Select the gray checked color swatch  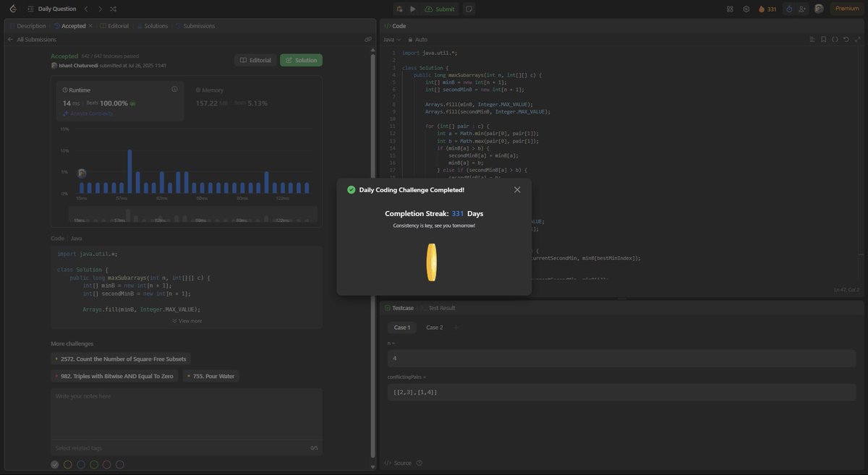point(55,464)
